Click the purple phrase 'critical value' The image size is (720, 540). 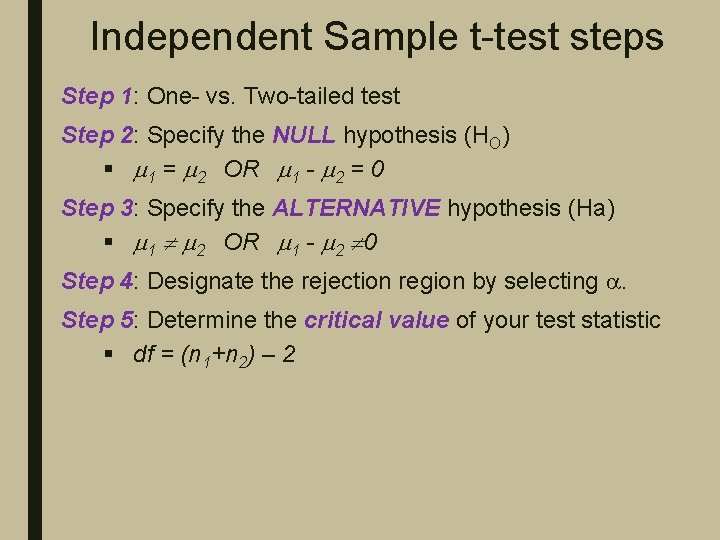point(376,320)
